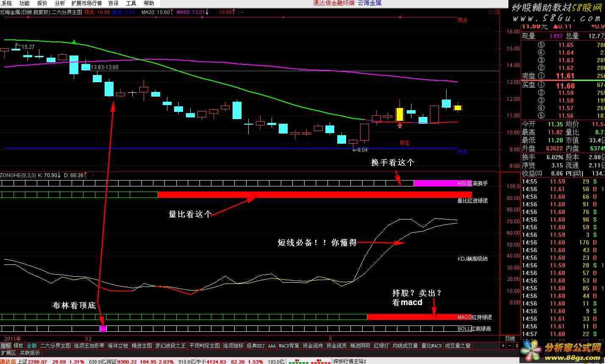Click the 上证 index value 2296.07
The width and height of the screenshot is (605, 364).
point(38,361)
